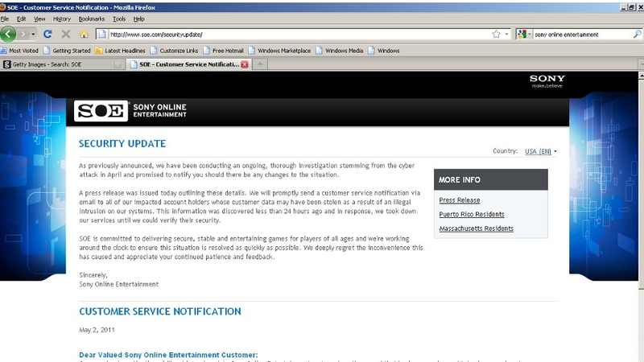644x362 pixels.
Task: Open the Puerto Rico Residents link
Action: pos(472,214)
